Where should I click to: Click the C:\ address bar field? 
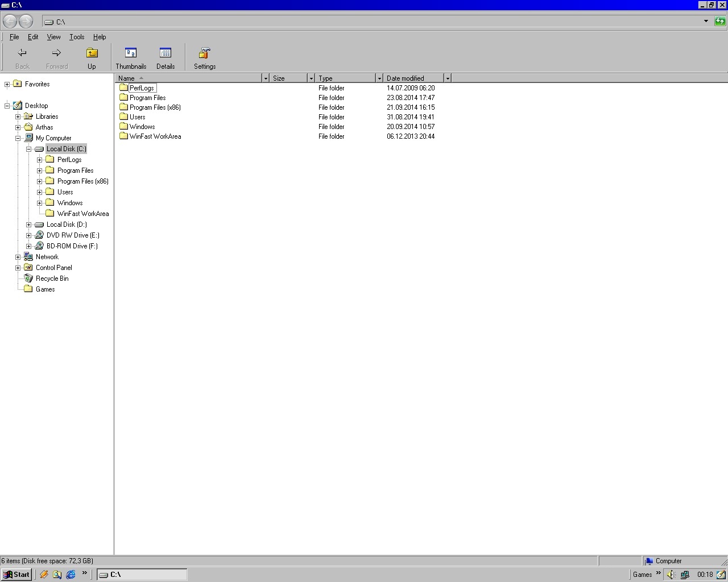click(373, 22)
